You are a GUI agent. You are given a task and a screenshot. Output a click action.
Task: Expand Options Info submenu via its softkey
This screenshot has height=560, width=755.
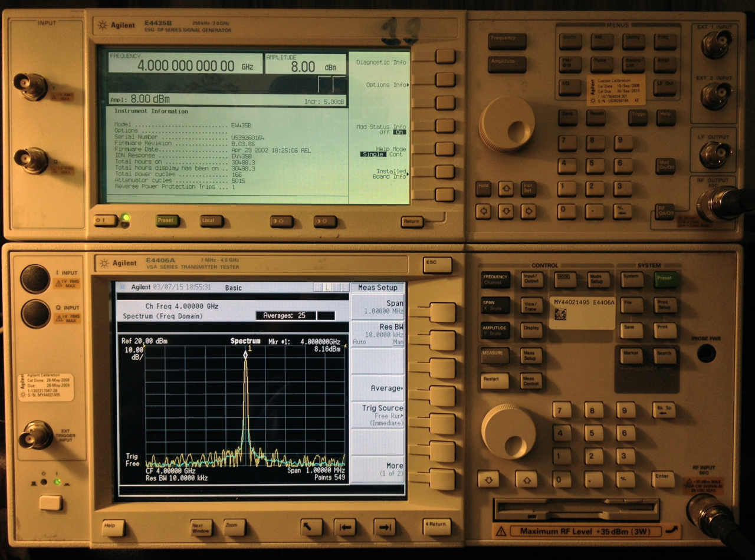(x=445, y=79)
